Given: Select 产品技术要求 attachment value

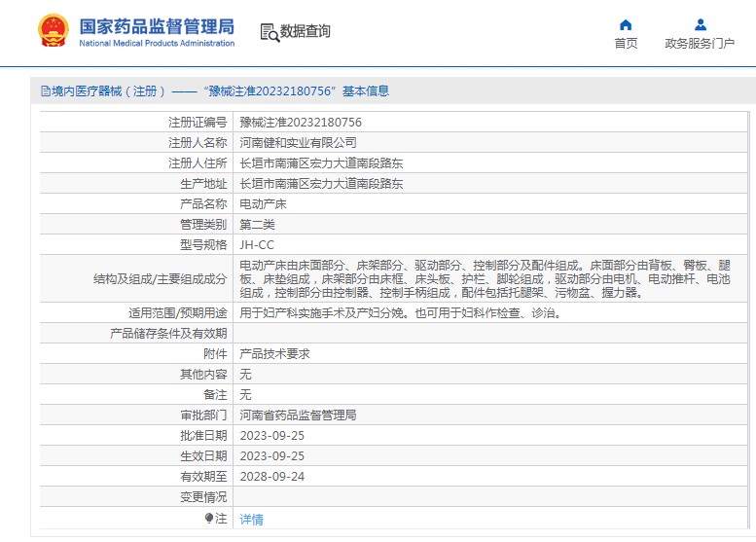Looking at the screenshot, I should (274, 354).
